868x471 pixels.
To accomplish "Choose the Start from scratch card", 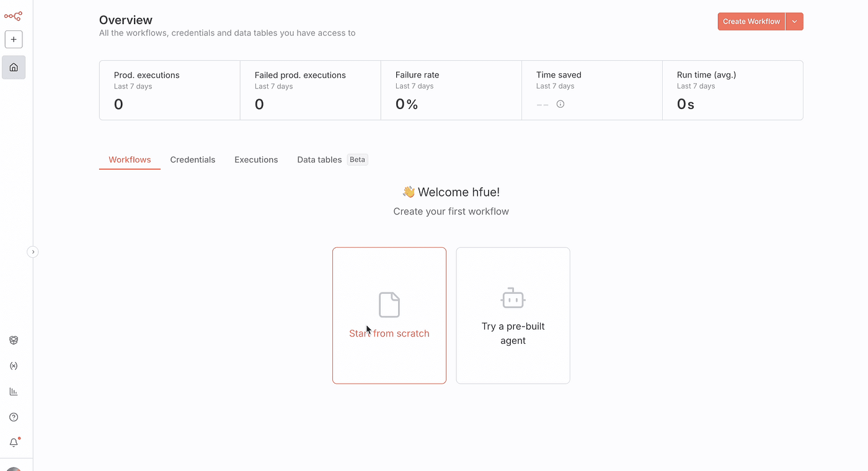I will (389, 315).
